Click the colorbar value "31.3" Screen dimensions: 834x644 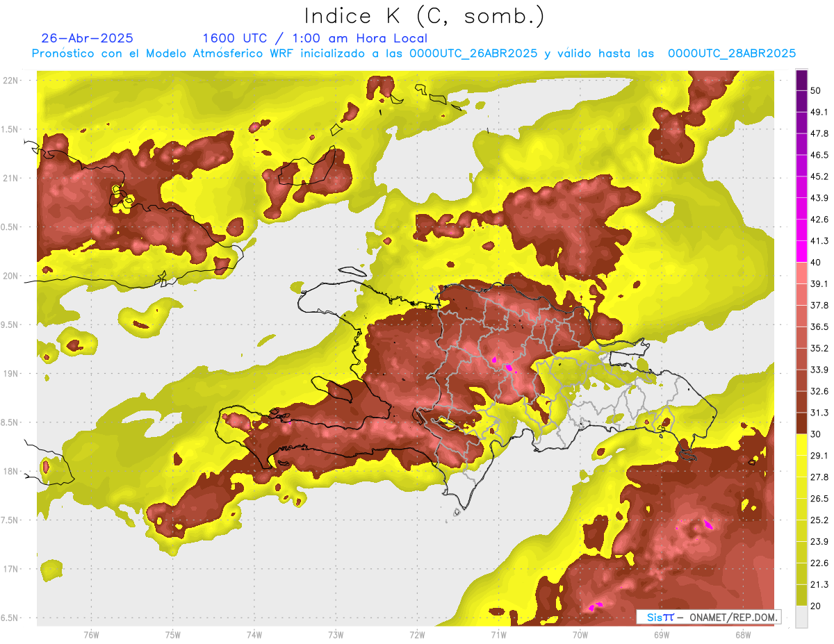[x=819, y=413]
